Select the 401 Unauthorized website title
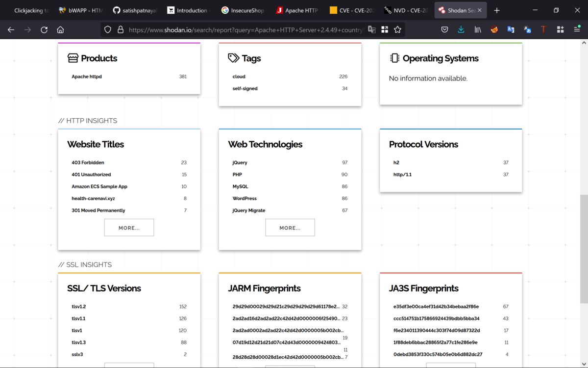This screenshot has height=368, width=588. 91,175
